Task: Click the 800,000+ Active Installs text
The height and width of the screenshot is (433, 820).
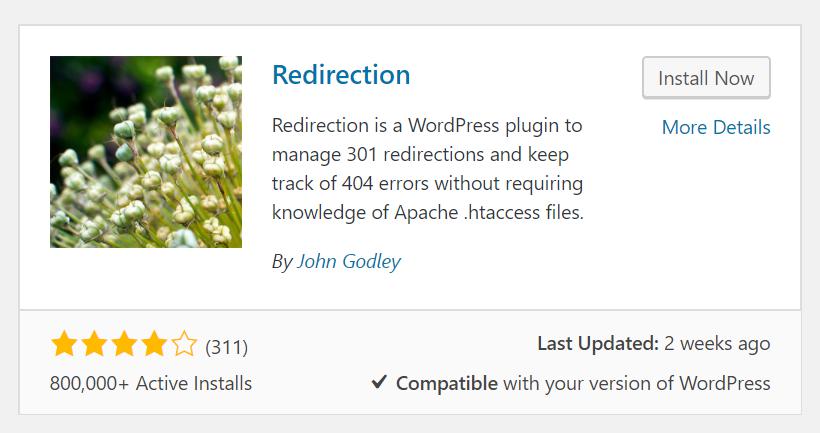Action: pos(151,383)
